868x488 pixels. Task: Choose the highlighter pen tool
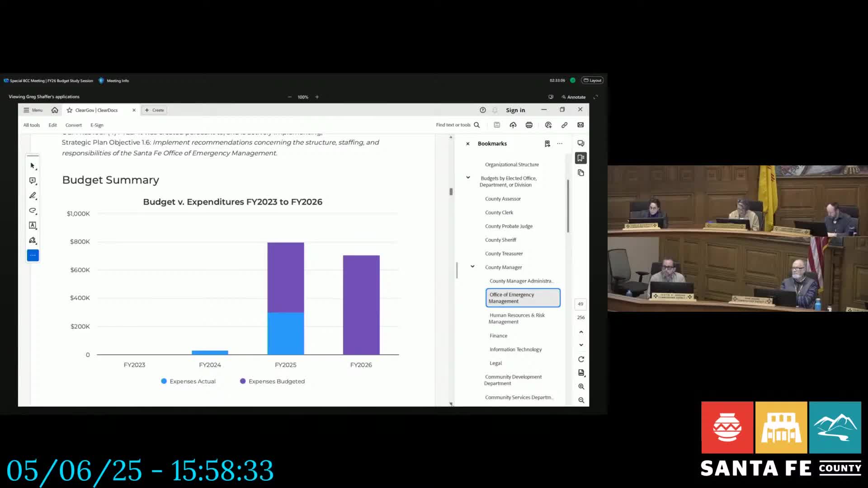click(x=33, y=196)
